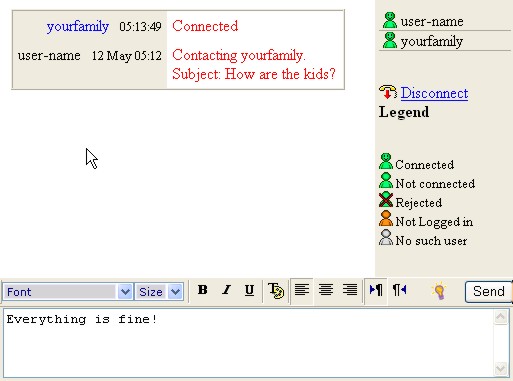Screen dimensions: 513x381
Task: Click the Rejected legend icon
Action: (386, 199)
